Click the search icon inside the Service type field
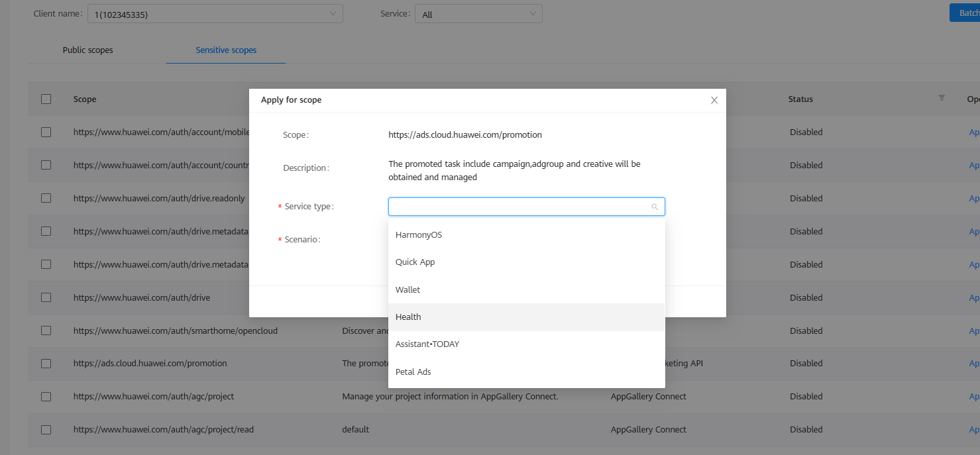The height and width of the screenshot is (455, 980). 655,206
